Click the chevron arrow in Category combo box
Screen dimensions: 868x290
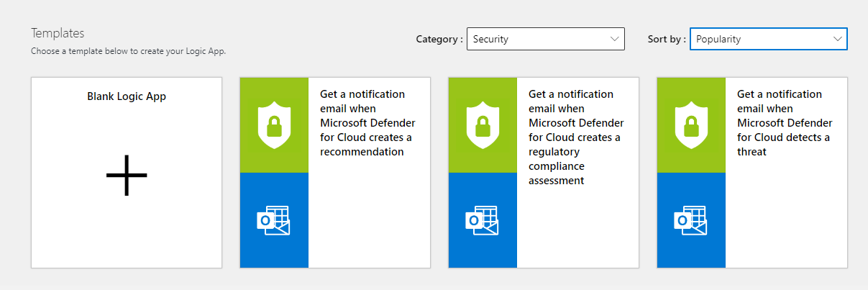[614, 39]
